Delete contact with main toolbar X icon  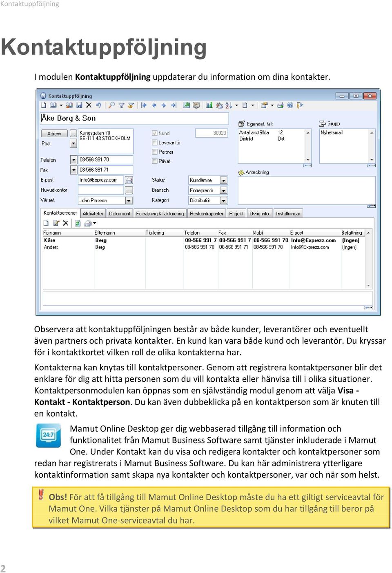pyautogui.click(x=89, y=105)
